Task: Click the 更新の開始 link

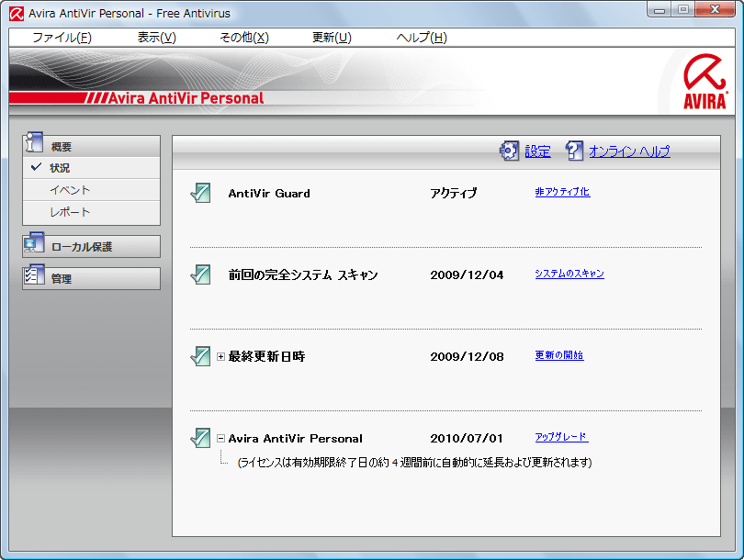Action: coord(559,355)
